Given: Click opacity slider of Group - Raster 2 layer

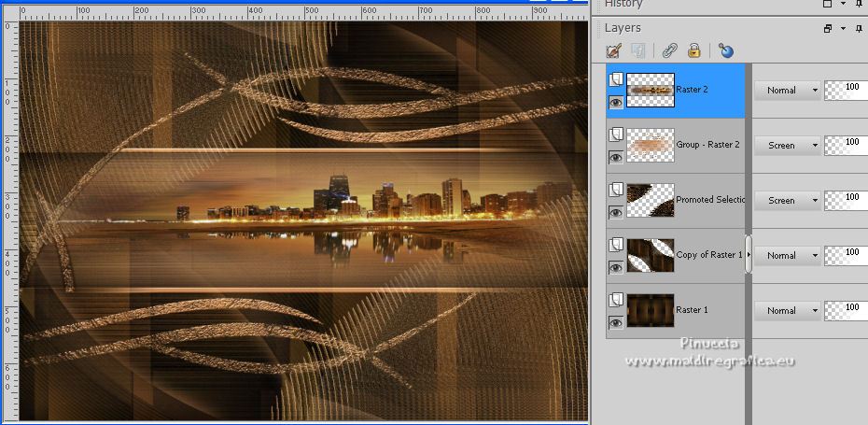Looking at the screenshot, I should [x=846, y=145].
